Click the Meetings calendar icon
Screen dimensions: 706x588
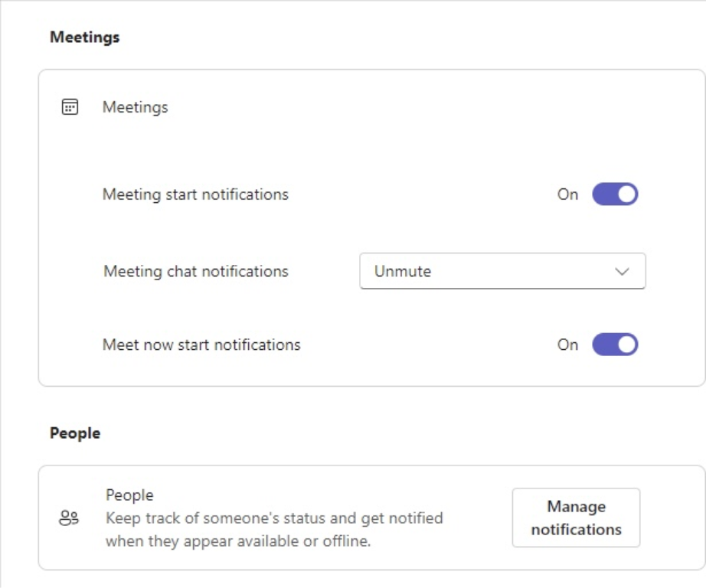(70, 107)
